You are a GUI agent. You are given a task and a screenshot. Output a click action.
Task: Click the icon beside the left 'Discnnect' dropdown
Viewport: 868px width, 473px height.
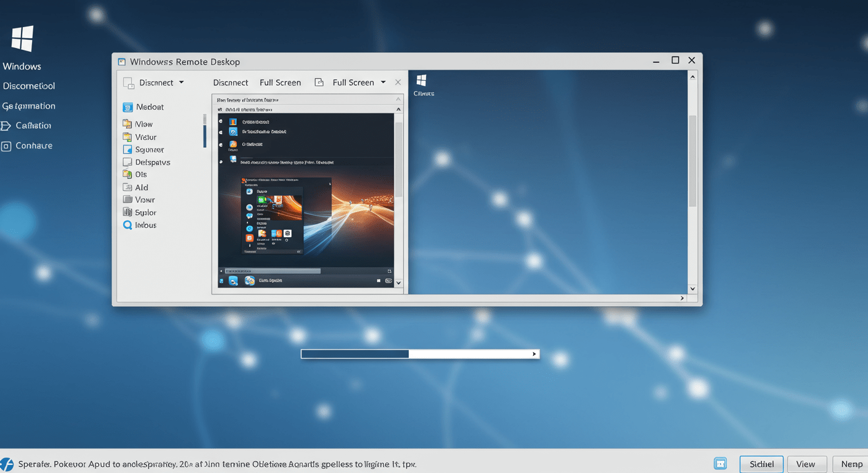(x=128, y=83)
